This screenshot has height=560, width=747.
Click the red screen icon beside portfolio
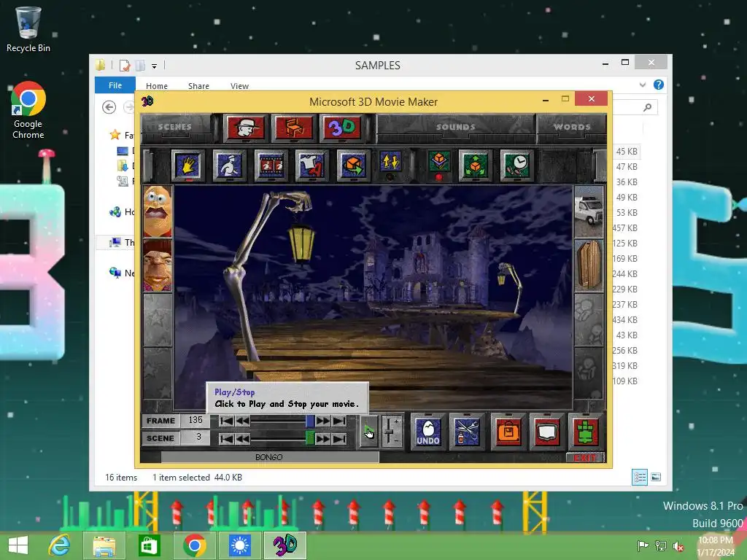[546, 432]
